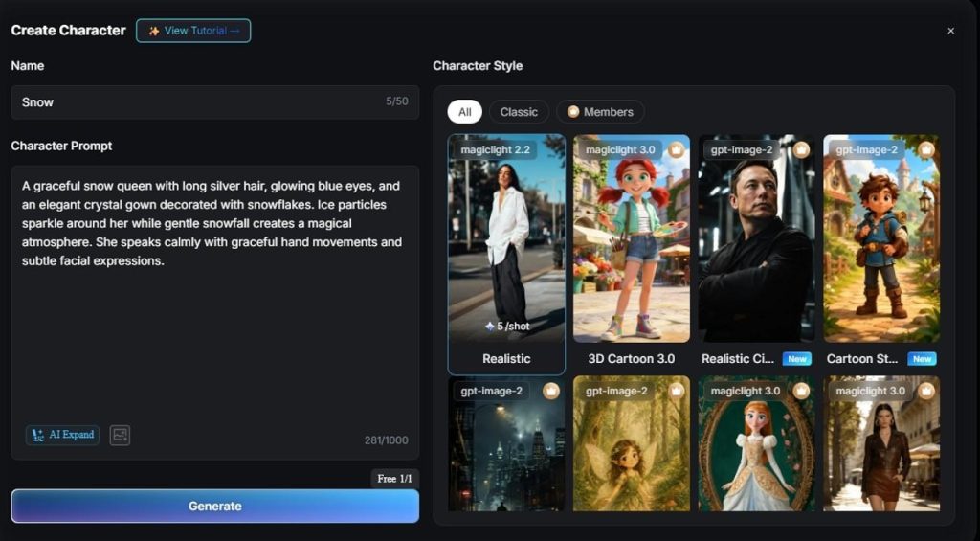
Task: Select the 3D Cartoon 3.0 style thumbnail
Action: pyautogui.click(x=632, y=239)
